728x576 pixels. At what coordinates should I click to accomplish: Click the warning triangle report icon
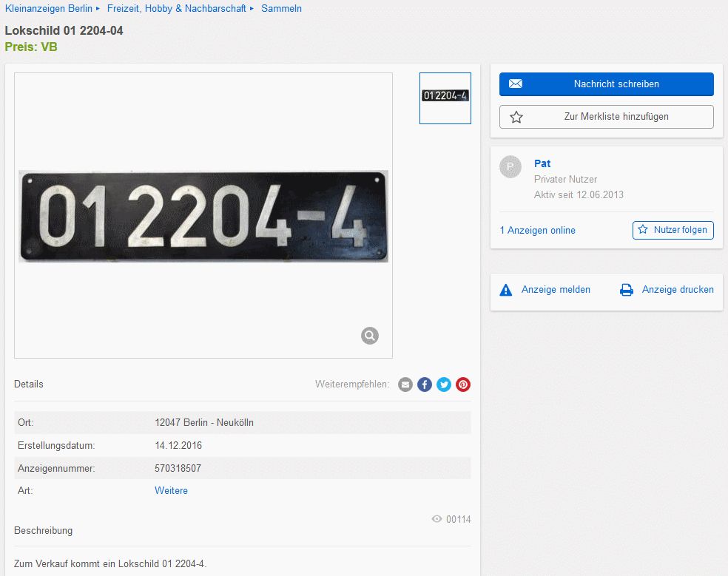(x=506, y=290)
